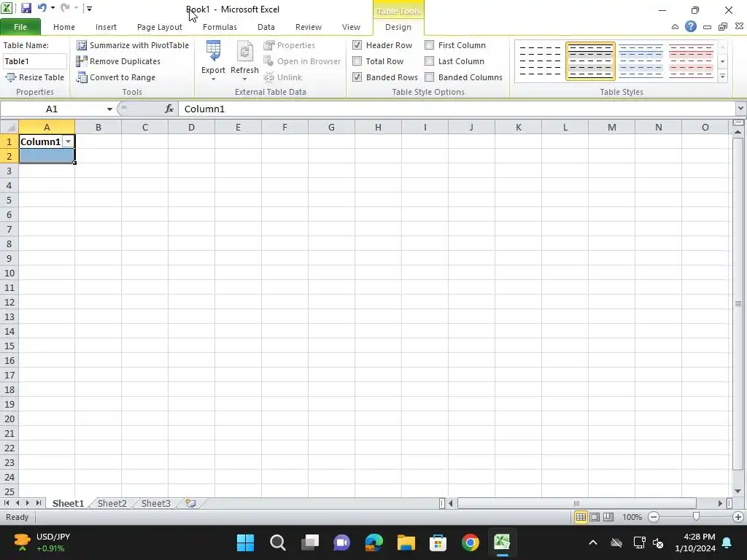Jump to the first sheet with the navigation arrow
Screen dimensions: 747x560
click(x=7, y=503)
